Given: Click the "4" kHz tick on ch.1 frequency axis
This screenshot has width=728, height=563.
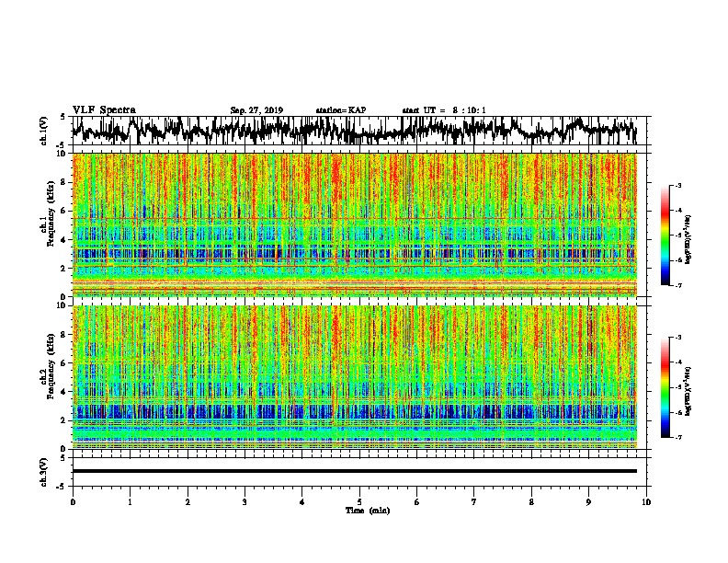Looking at the screenshot, I should pyautogui.click(x=63, y=240).
